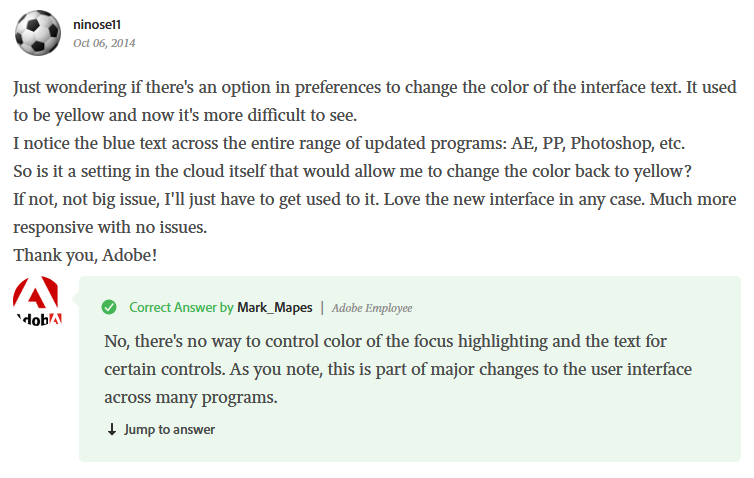This screenshot has width=754, height=478.
Task: Open ninose11's soccer ball avatar
Action: [x=38, y=33]
